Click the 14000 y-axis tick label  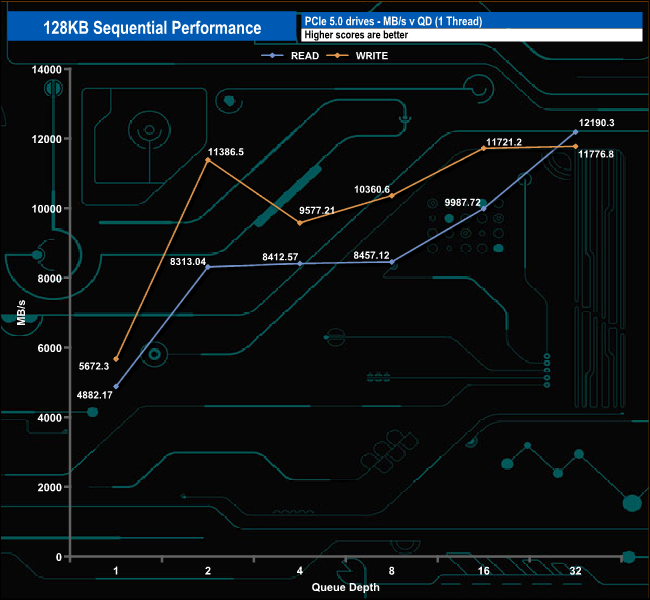46,70
